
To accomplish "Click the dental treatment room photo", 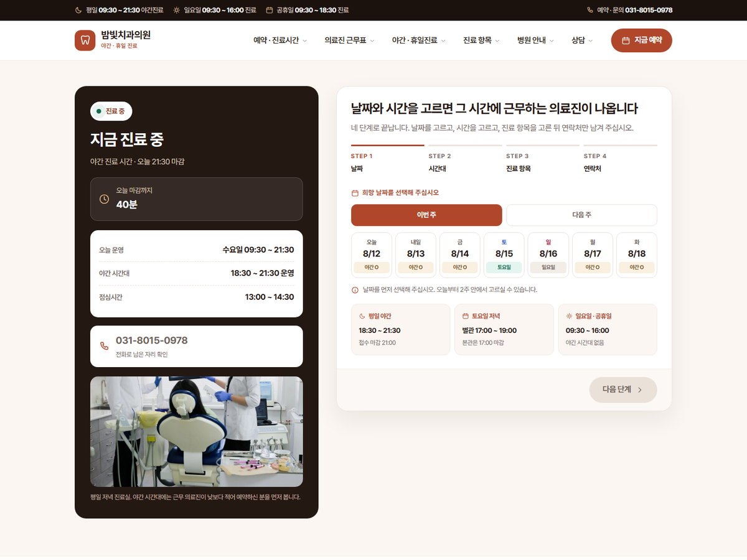I will coord(197,432).
